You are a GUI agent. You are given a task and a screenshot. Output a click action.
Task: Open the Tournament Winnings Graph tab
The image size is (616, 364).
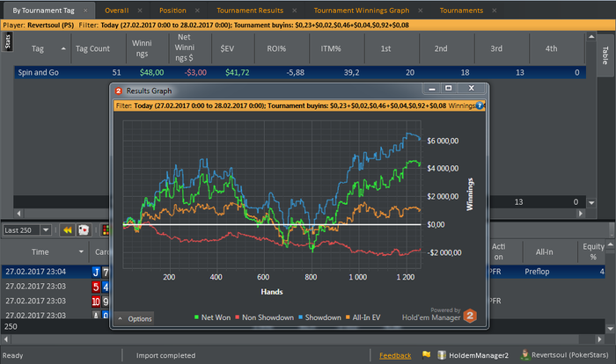362,11
